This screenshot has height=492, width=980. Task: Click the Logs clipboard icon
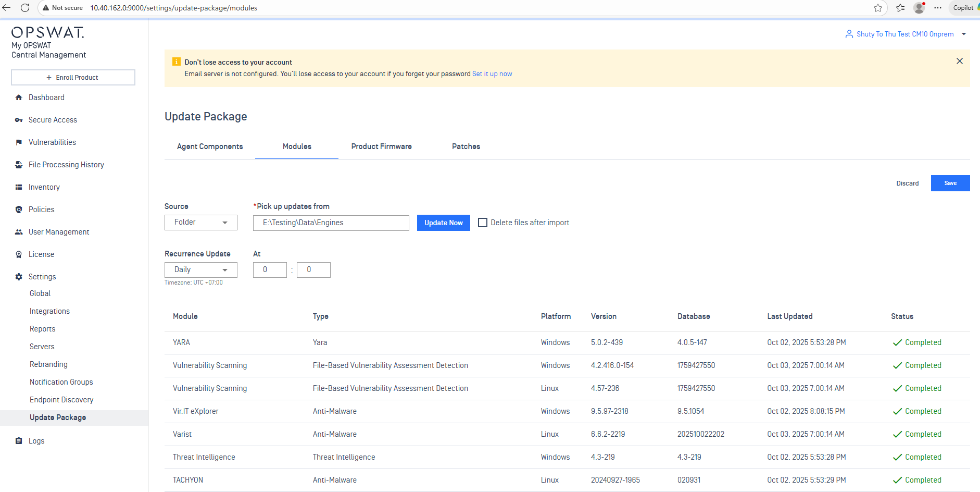point(19,441)
